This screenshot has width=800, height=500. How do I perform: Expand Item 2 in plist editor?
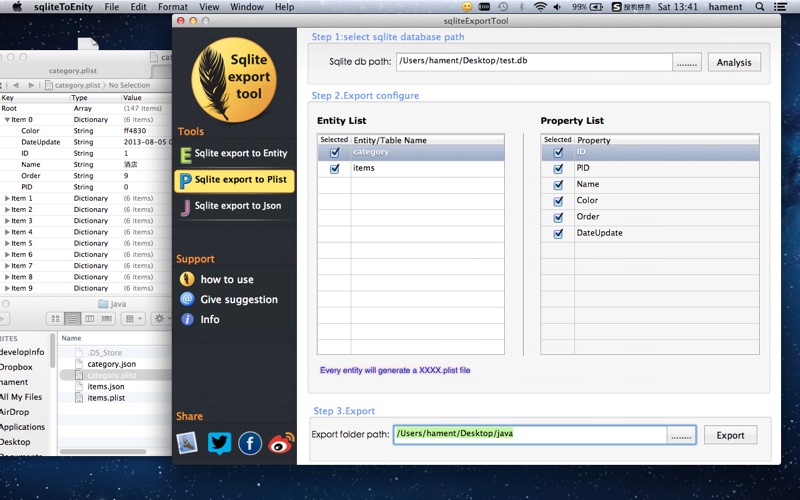[x=7, y=210]
